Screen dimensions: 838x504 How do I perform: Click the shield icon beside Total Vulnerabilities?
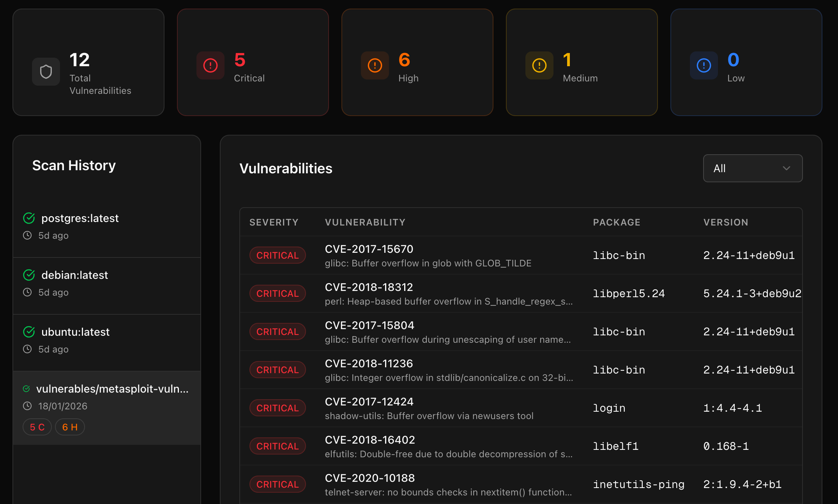click(46, 72)
